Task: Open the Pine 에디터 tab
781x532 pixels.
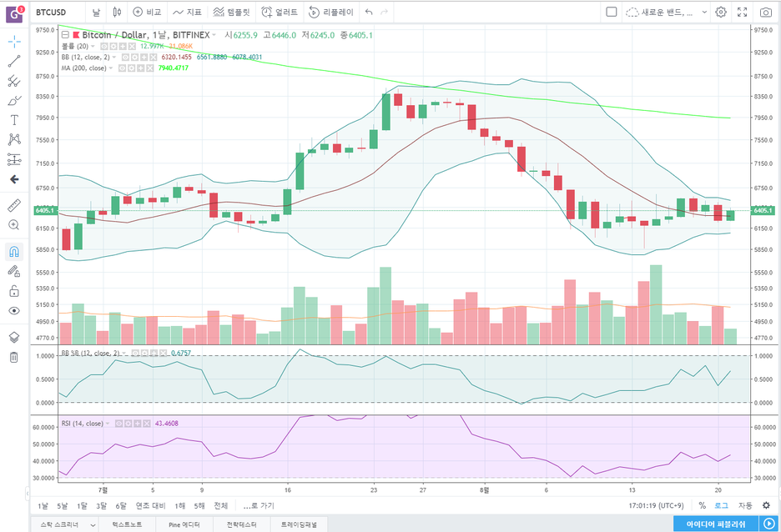Action: (x=184, y=524)
